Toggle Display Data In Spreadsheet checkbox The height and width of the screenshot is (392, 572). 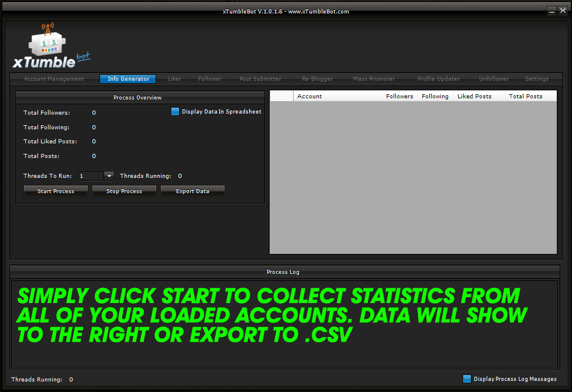tap(175, 112)
